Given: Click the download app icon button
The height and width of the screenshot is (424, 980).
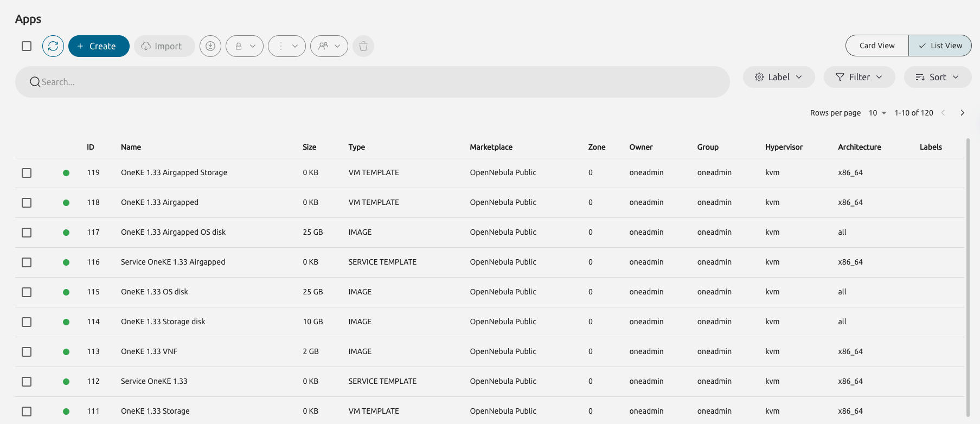Looking at the screenshot, I should point(210,46).
